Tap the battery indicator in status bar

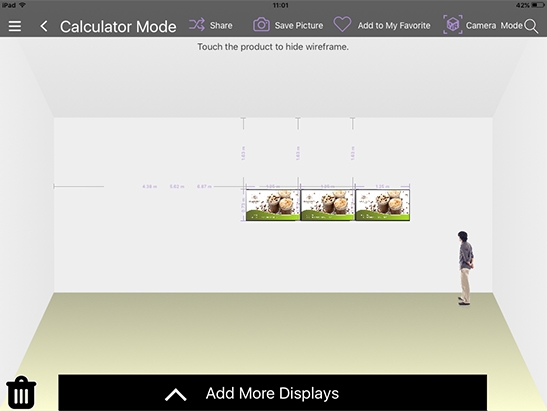pos(537,5)
